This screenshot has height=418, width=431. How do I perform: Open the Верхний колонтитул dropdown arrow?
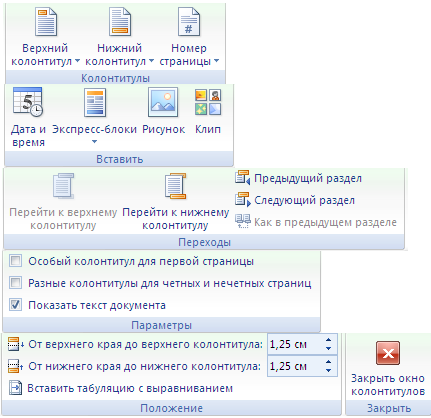[77, 61]
